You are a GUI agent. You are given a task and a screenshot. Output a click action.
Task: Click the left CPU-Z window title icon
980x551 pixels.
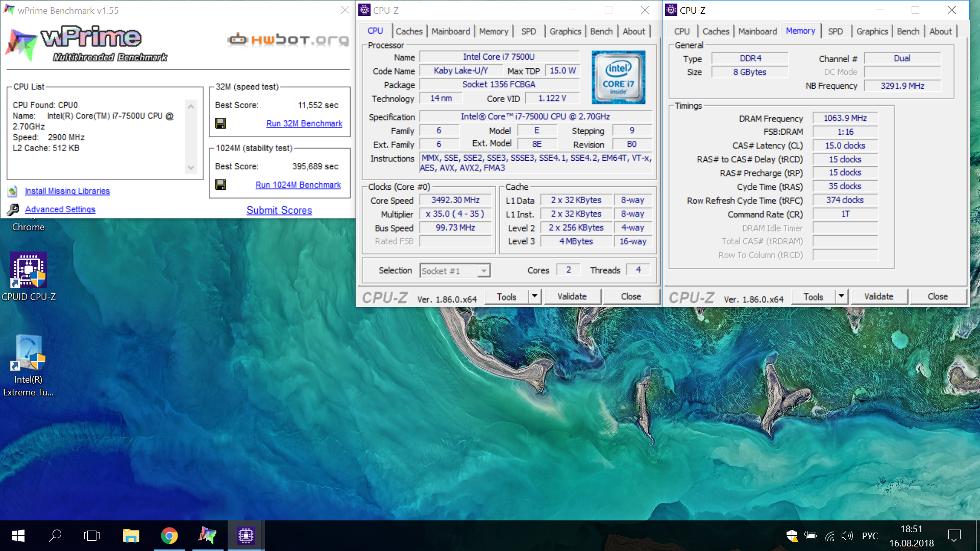point(364,10)
